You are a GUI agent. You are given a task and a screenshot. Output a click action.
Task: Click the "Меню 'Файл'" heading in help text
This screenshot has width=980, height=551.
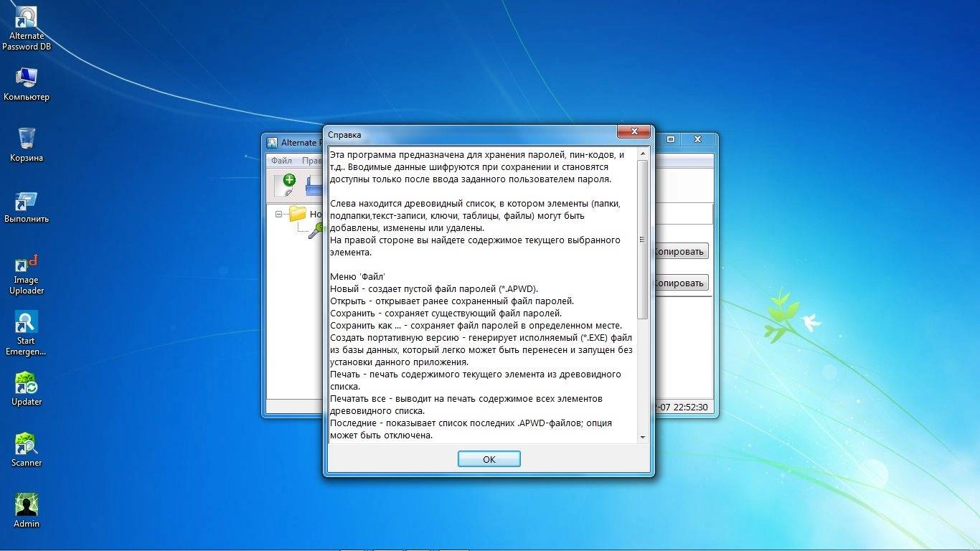coord(357,276)
